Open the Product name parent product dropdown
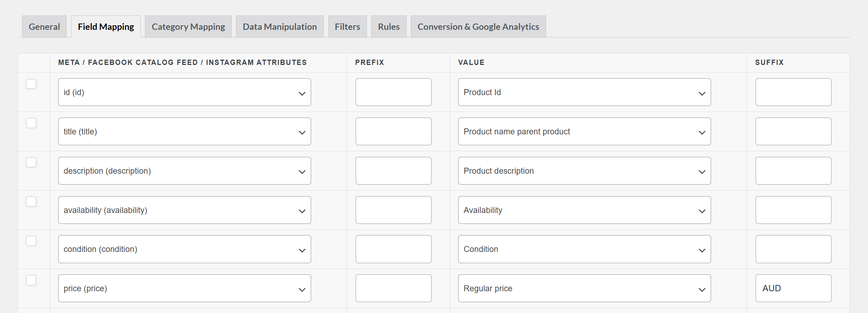Viewport: 868px width, 313px height. point(584,132)
